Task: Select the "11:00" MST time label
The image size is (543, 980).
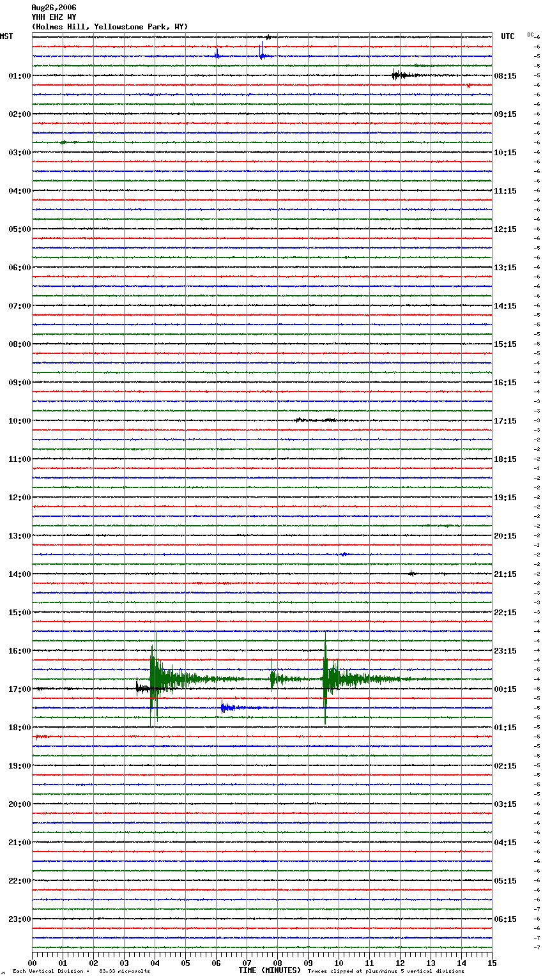Action: [x=20, y=459]
